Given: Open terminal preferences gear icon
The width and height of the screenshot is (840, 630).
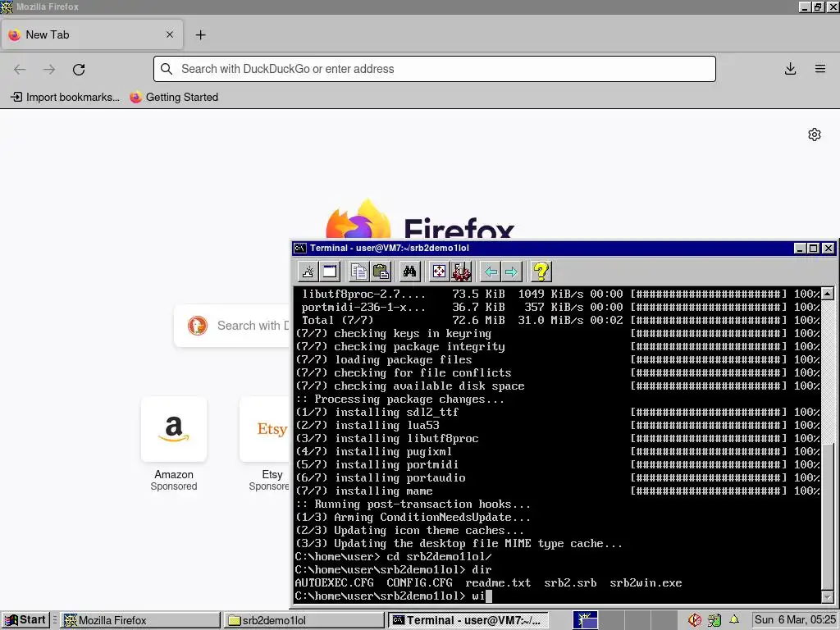Looking at the screenshot, I should pyautogui.click(x=461, y=272).
